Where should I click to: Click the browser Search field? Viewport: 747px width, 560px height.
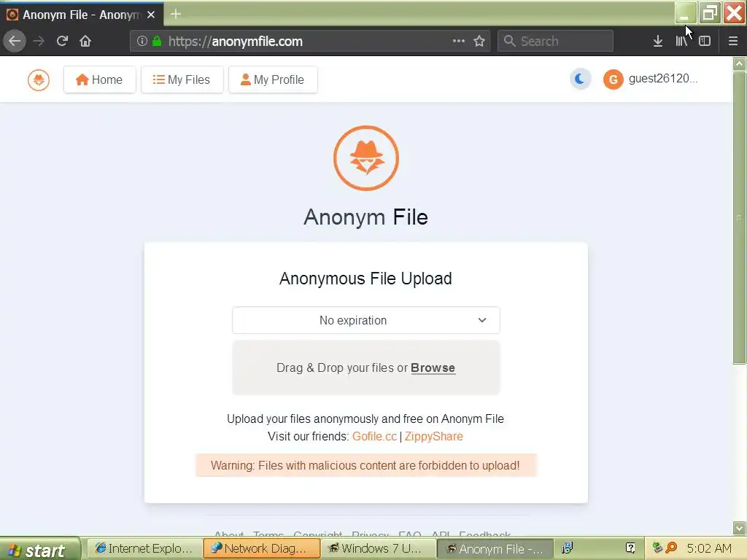555,41
